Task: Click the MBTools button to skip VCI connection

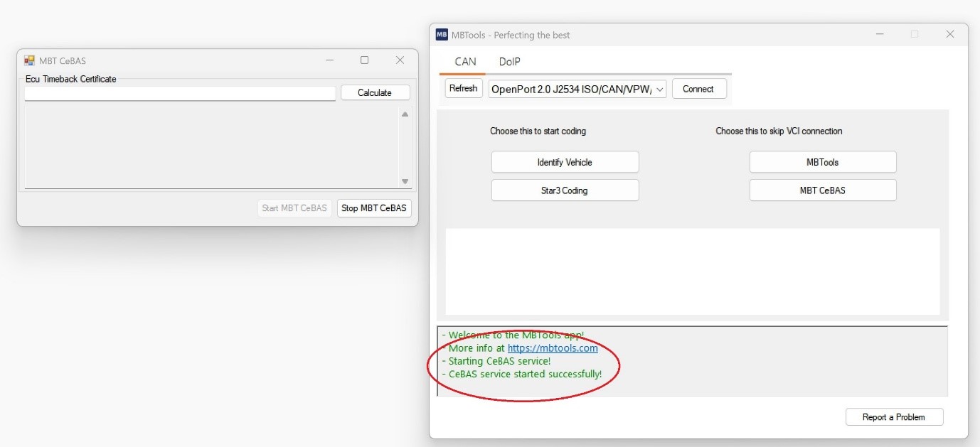Action: pos(822,162)
